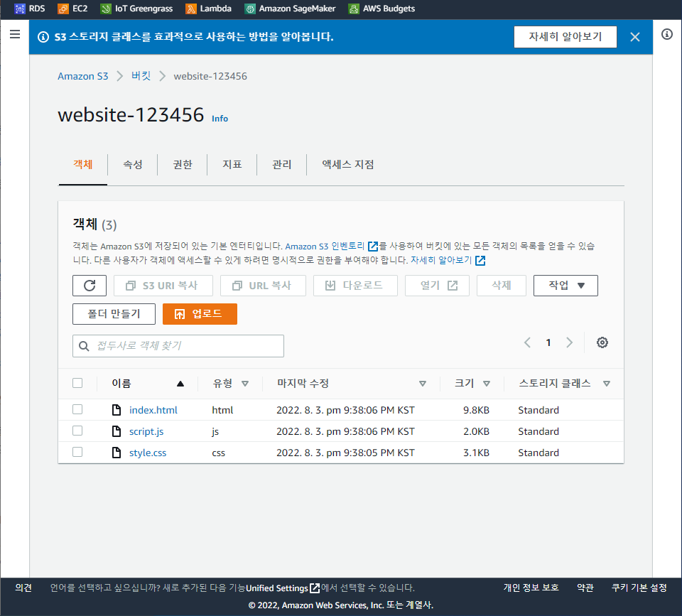Image resolution: width=682 pixels, height=616 pixels.
Task: Open the style.css object link
Action: pos(148,453)
